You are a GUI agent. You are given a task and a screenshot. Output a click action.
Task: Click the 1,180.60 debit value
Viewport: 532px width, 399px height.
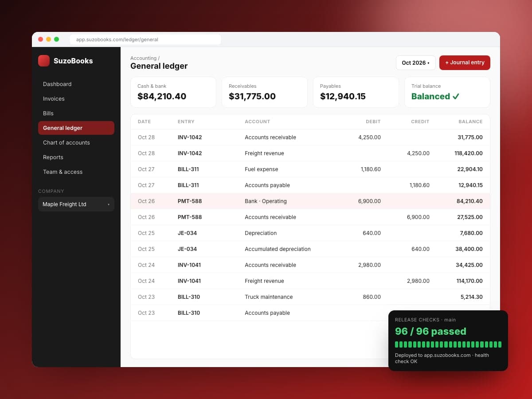point(371,169)
